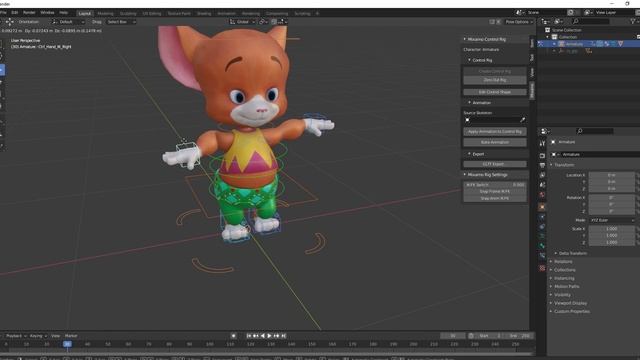Select the Armature row in the outliner
The height and width of the screenshot is (360, 640).
588,44
